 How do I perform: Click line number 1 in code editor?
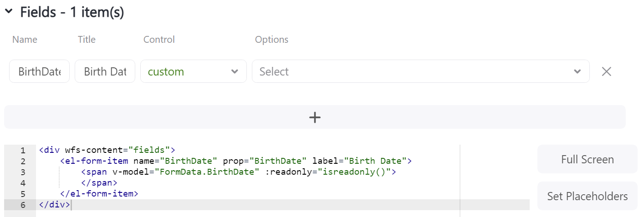click(x=23, y=150)
